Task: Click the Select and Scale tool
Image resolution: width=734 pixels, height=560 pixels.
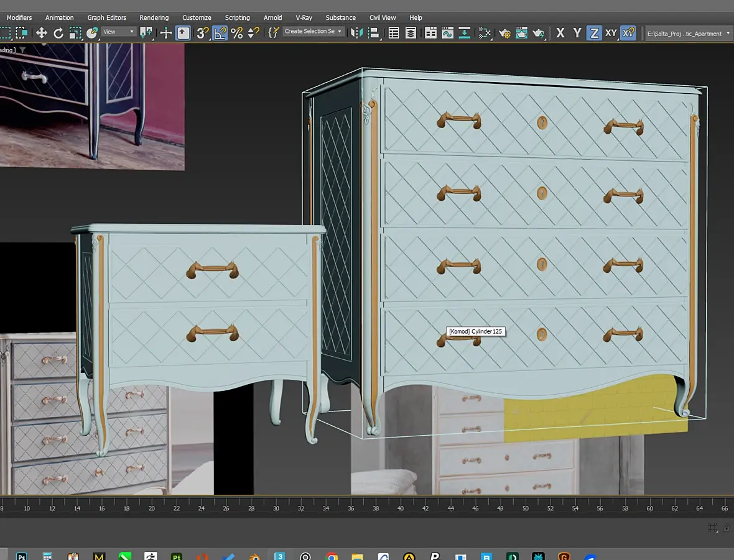Action: pos(75,33)
